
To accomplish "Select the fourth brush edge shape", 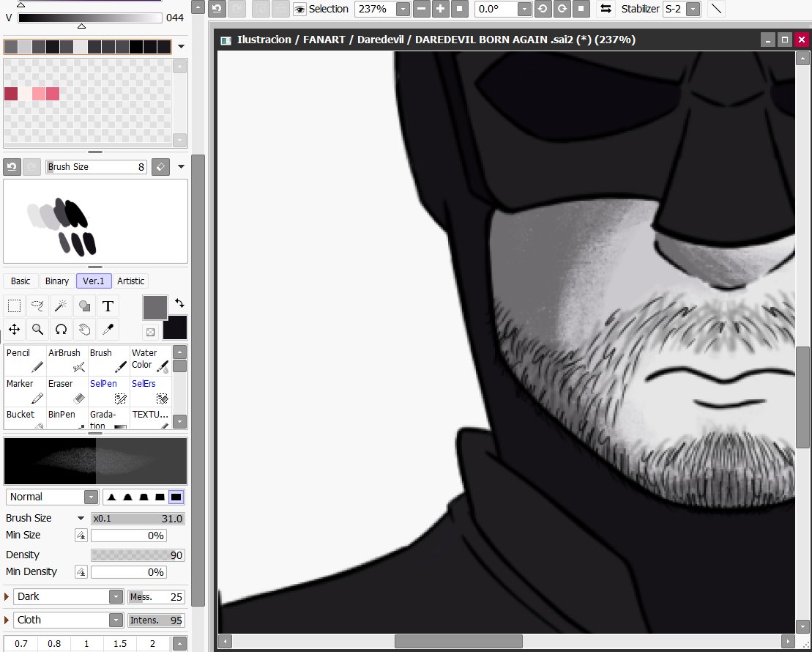I will [160, 497].
